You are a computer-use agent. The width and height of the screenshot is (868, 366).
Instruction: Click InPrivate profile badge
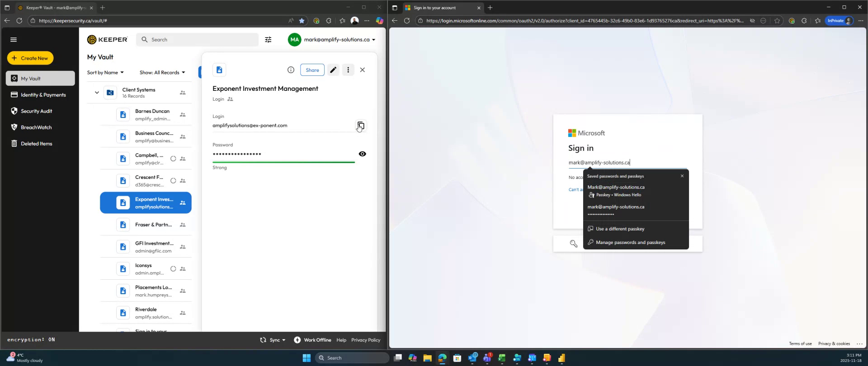(x=839, y=20)
